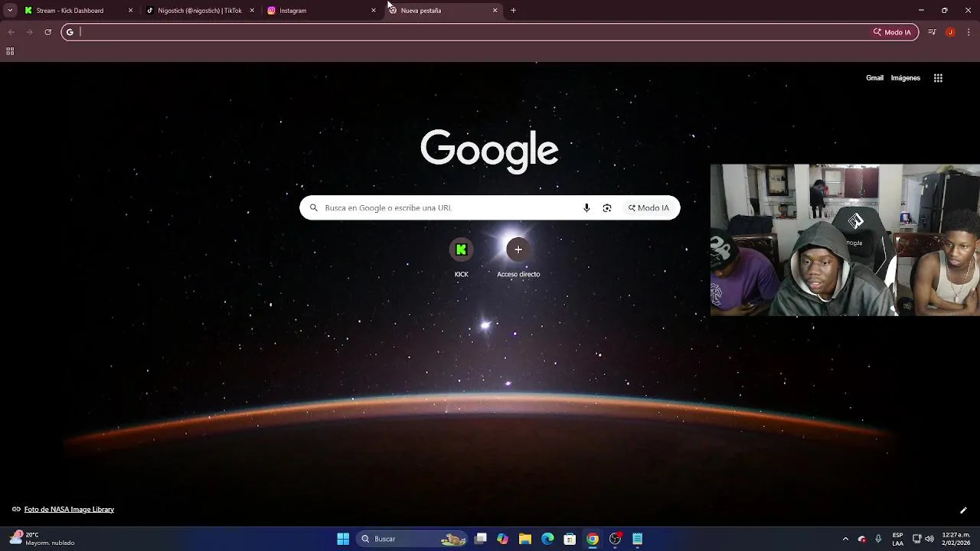The width and height of the screenshot is (980, 551).
Task: Switch to the Nigostich TikTok tab
Action: pyautogui.click(x=201, y=11)
